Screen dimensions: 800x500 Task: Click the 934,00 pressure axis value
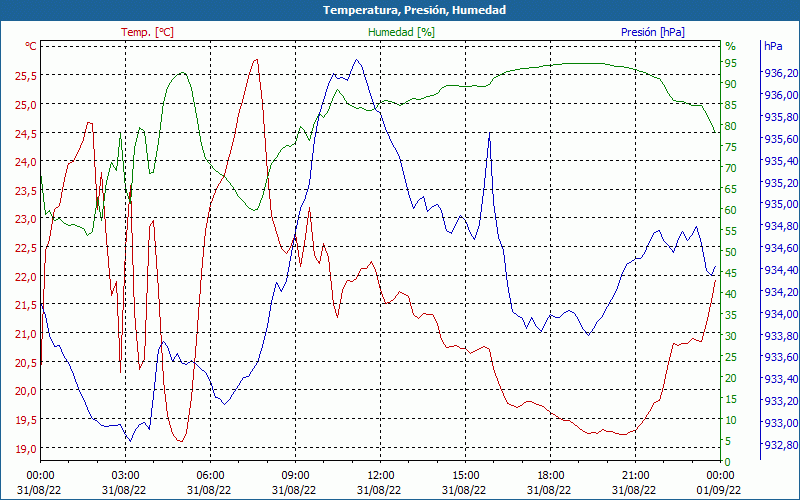[781, 313]
